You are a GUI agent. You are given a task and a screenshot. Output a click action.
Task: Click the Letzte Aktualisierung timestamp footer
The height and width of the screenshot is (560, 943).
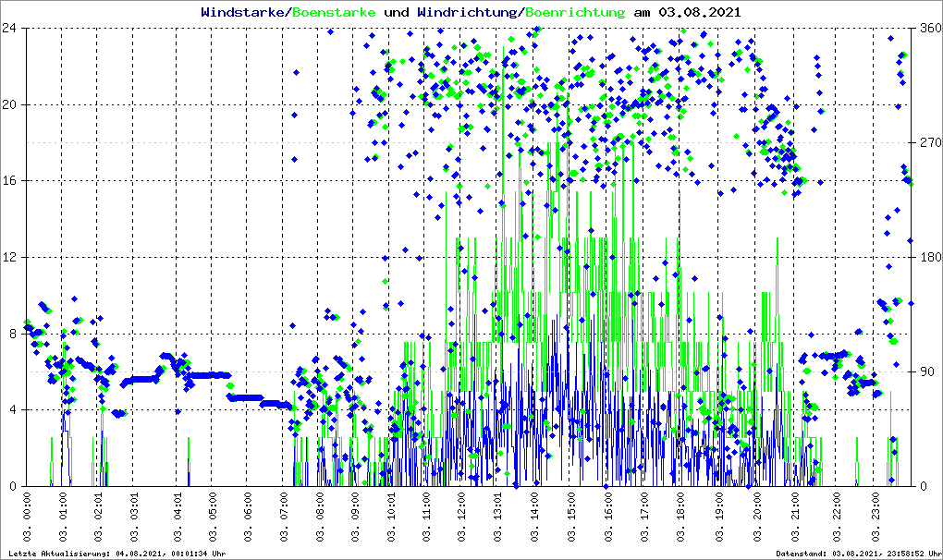tap(116, 554)
